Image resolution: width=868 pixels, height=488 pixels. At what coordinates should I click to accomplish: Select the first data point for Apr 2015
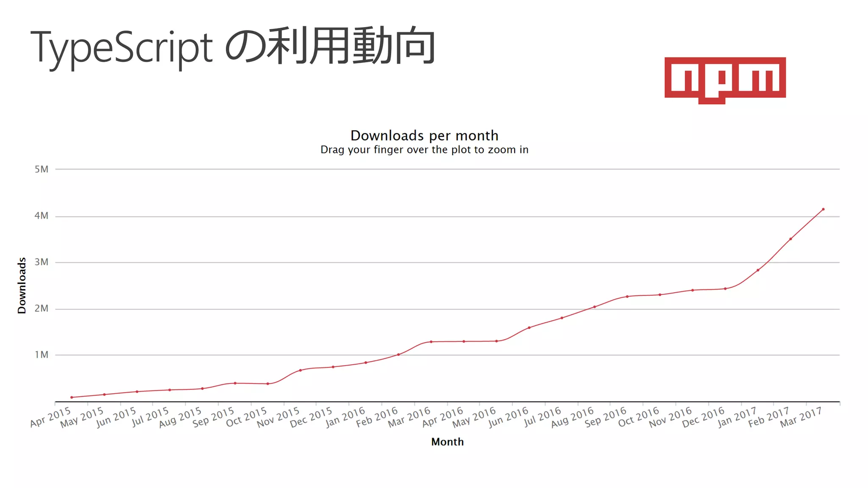[x=72, y=397]
